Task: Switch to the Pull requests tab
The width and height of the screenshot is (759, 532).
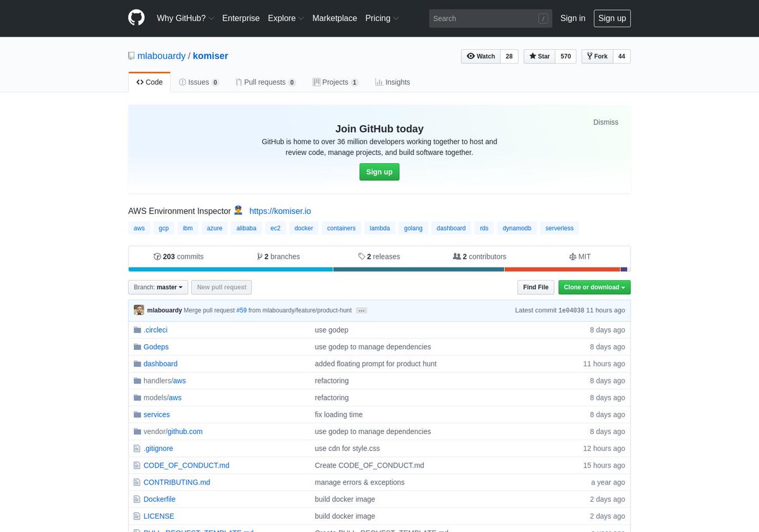Action: (266, 82)
